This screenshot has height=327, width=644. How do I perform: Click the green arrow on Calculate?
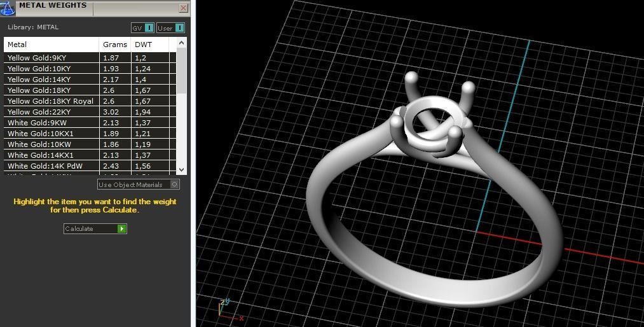click(x=121, y=229)
